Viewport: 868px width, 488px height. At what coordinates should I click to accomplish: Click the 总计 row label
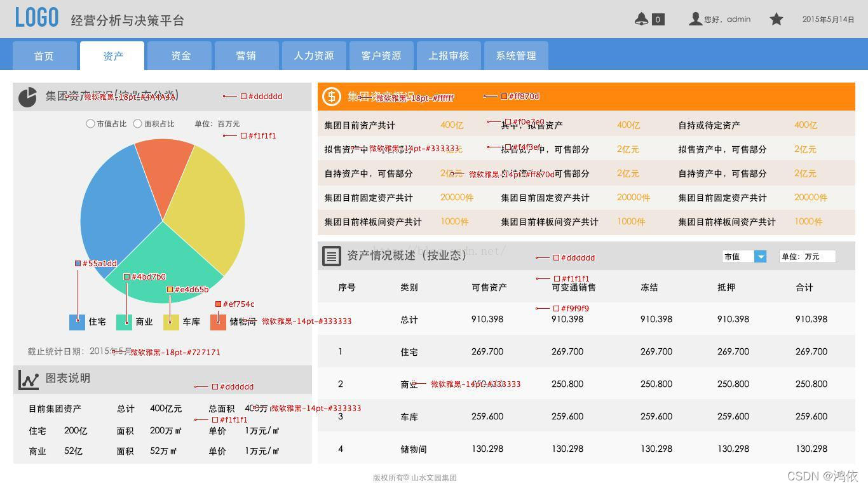click(x=409, y=320)
